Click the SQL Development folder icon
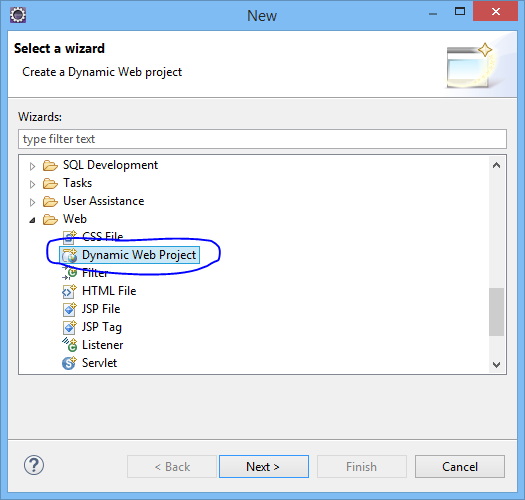The image size is (525, 500). 50,165
